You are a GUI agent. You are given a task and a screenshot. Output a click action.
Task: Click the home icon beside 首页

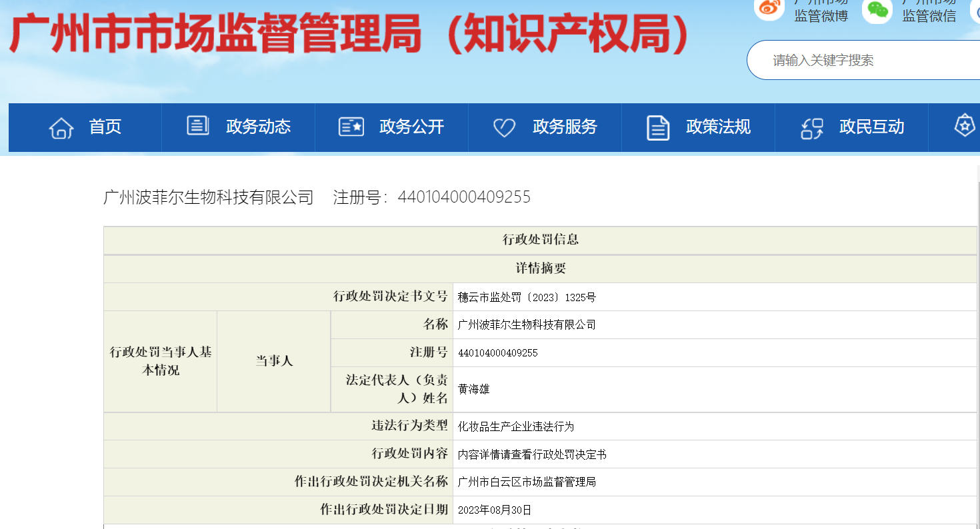pos(61,127)
